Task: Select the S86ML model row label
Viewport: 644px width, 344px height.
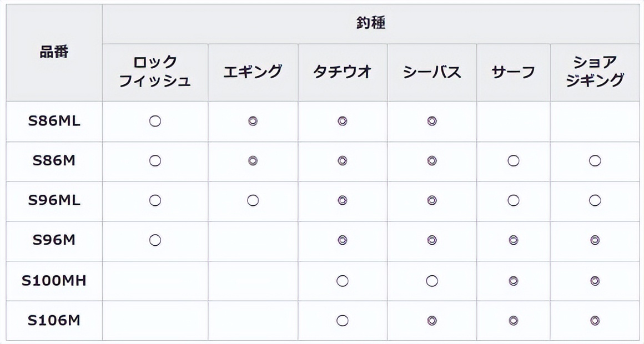Action: tap(54, 121)
